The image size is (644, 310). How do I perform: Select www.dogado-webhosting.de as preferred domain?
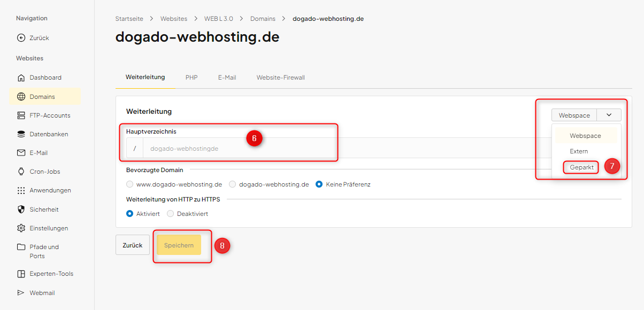[x=130, y=184]
